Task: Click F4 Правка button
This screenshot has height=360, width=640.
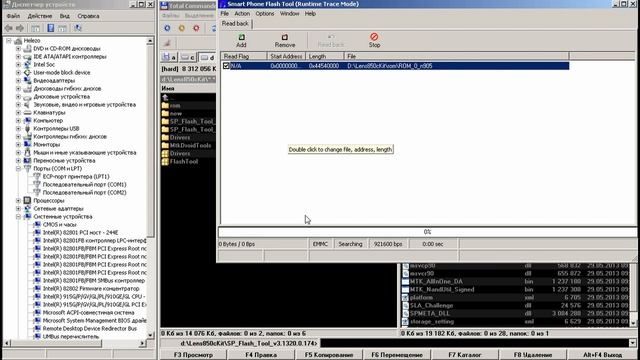Action: click(261, 355)
